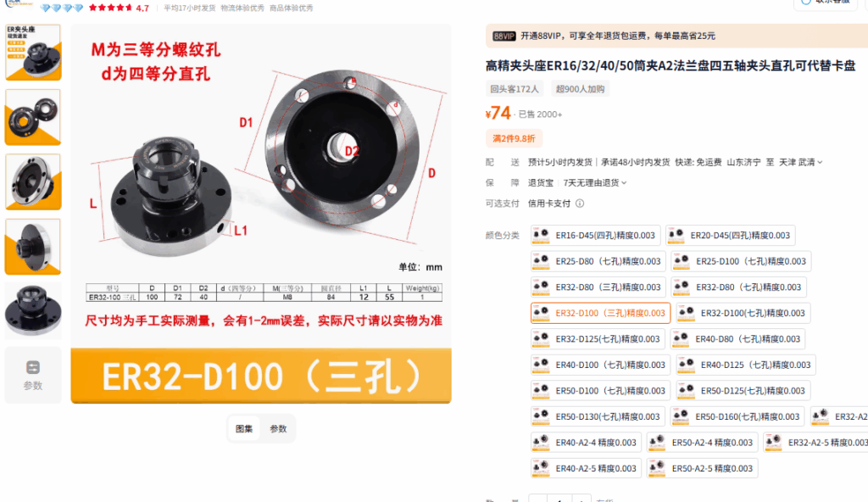Click the main ER32-D100 product image
The width and height of the screenshot is (868, 502).
(x=261, y=214)
